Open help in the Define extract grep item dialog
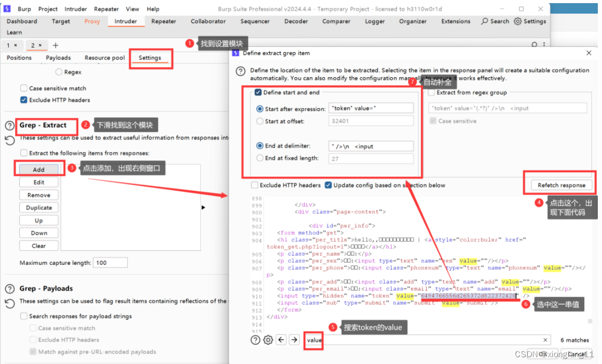Viewport: 602px width, 364px height. point(240,71)
